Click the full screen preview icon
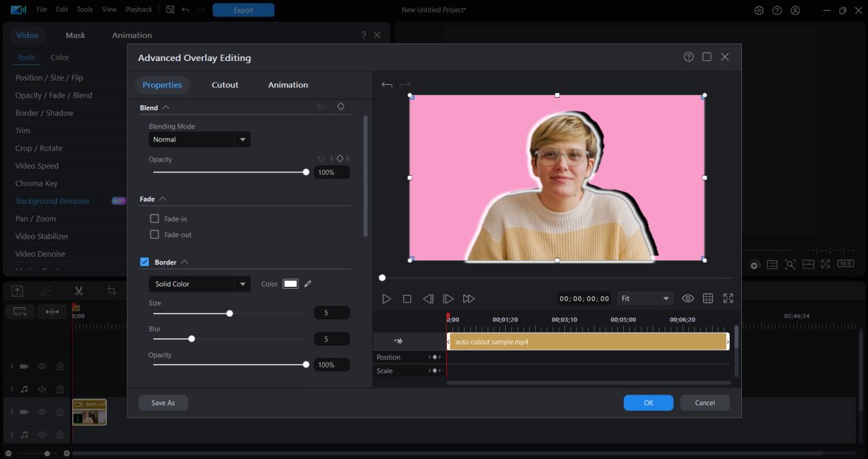 (728, 298)
